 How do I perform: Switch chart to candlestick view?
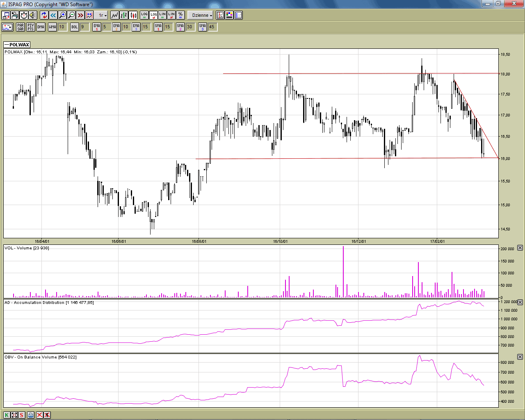[133, 15]
